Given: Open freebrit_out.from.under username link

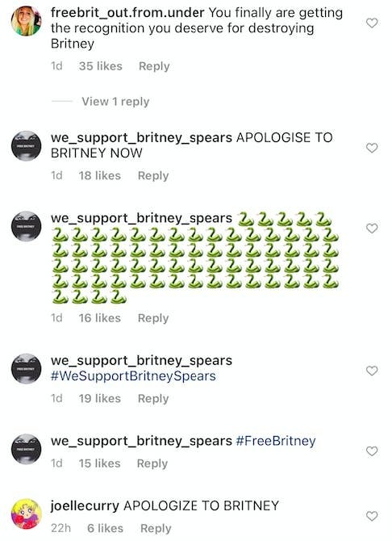Looking at the screenshot, I should [127, 13].
